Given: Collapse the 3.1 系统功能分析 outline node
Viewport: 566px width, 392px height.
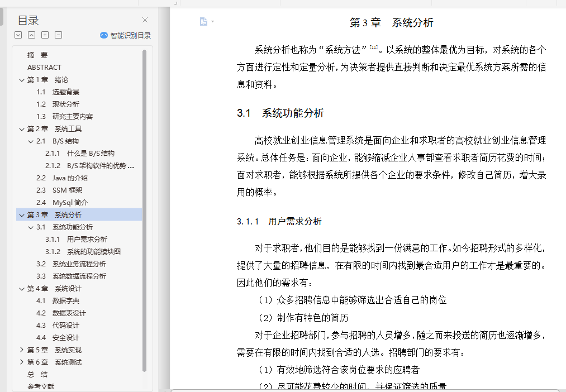Looking at the screenshot, I should pyautogui.click(x=31, y=228).
